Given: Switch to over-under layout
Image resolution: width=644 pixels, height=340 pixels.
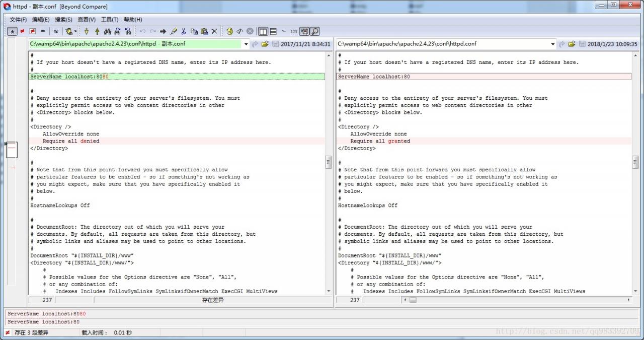Looking at the screenshot, I should click(x=273, y=31).
